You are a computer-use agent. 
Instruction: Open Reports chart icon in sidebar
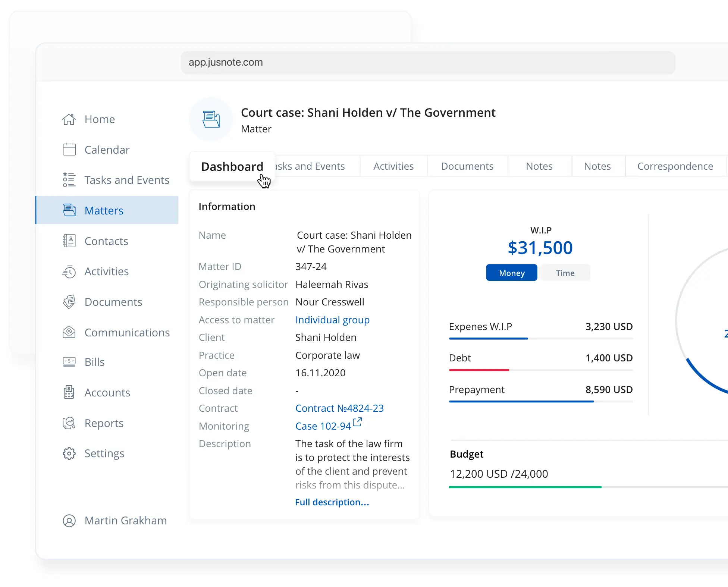[x=69, y=423]
